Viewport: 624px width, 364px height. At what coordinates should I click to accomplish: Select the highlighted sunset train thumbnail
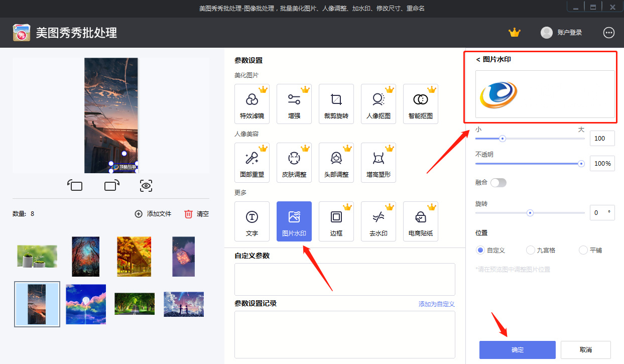(x=37, y=304)
